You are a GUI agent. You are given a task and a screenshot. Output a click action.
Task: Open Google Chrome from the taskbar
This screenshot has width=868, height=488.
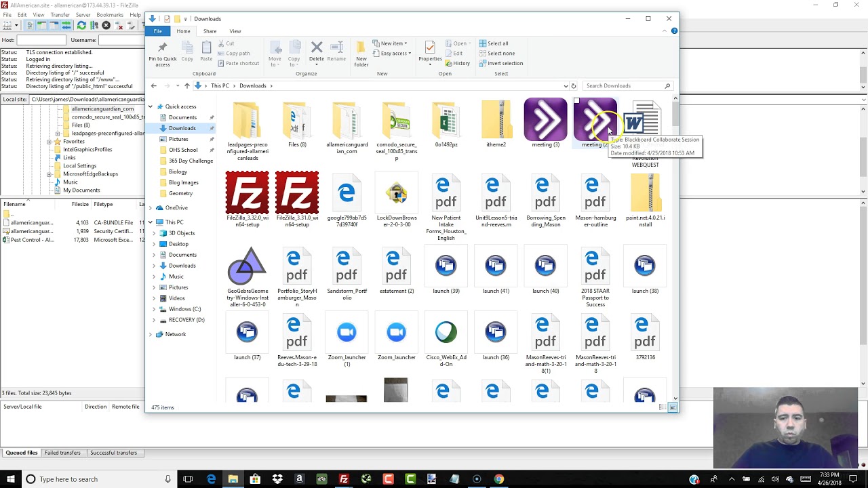[x=498, y=479]
